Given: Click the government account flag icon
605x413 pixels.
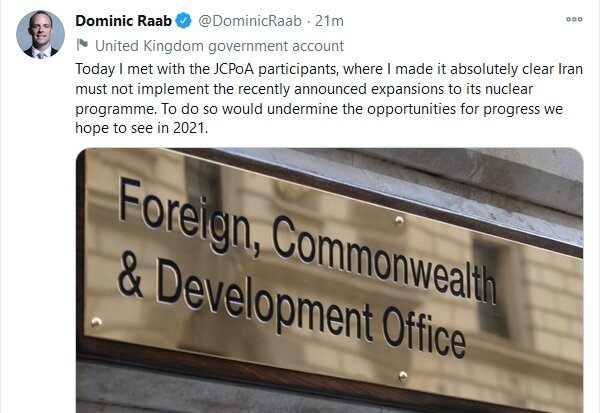Looking at the screenshot, I should pyautogui.click(x=82, y=45).
